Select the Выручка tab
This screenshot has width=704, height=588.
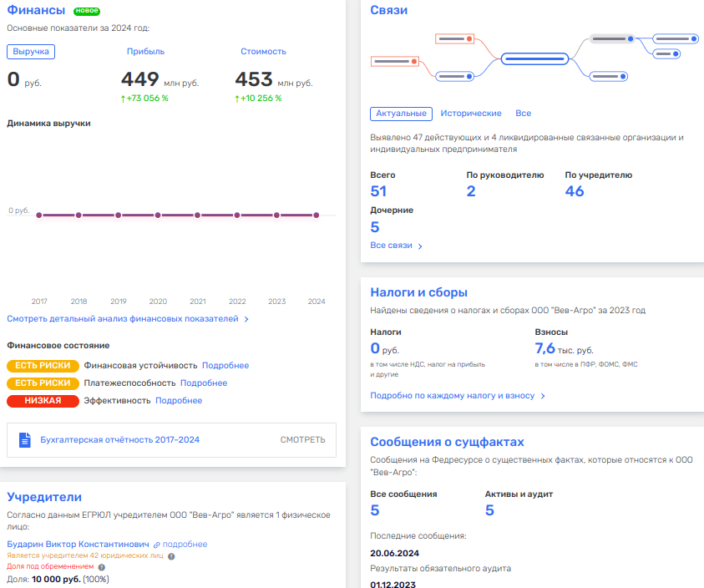[x=31, y=52]
